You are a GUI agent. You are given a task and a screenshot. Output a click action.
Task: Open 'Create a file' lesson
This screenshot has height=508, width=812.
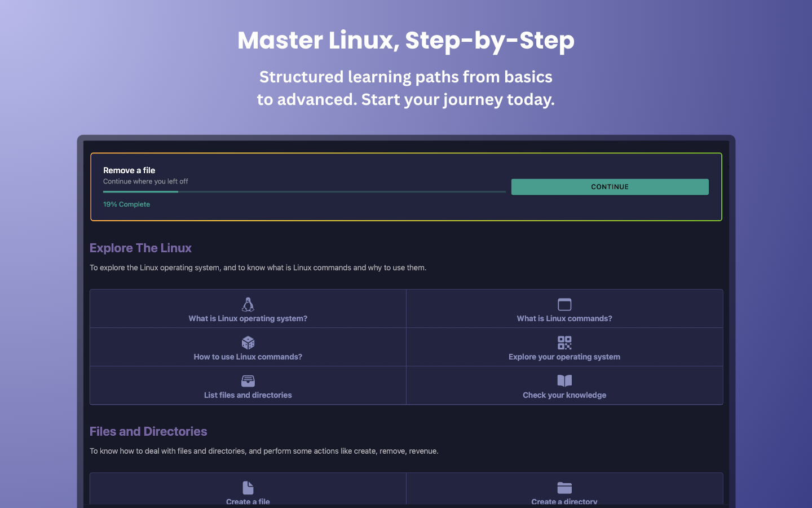pos(248,489)
